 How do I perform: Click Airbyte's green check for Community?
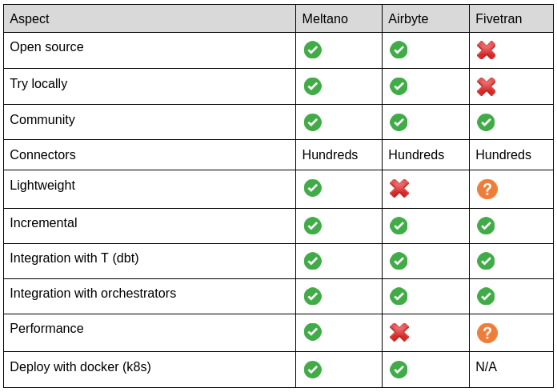[399, 122]
